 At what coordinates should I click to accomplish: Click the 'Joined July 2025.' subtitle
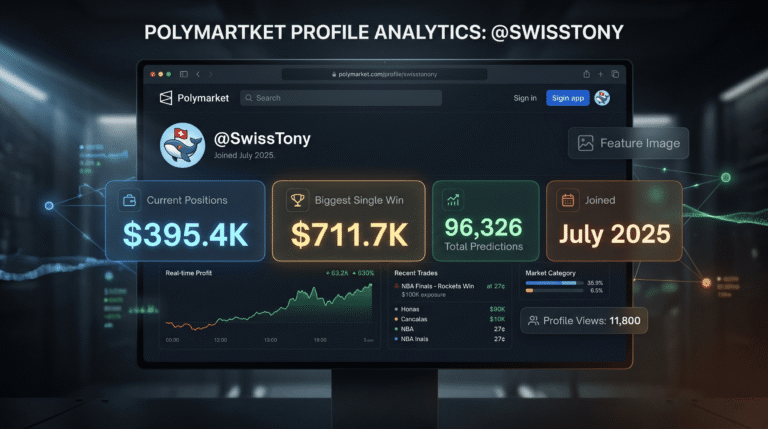pyautogui.click(x=244, y=155)
